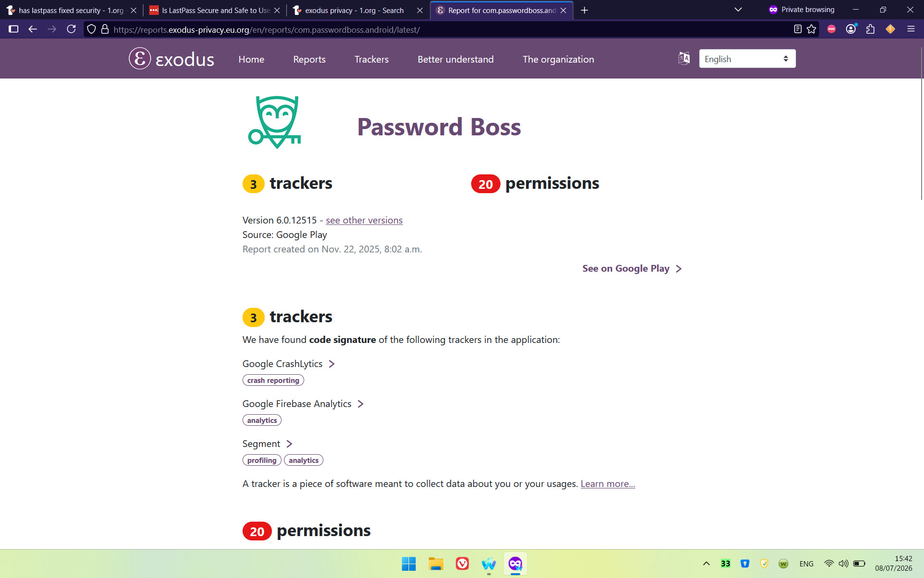
Task: Click the Password Boss owl app icon
Action: [x=275, y=122]
